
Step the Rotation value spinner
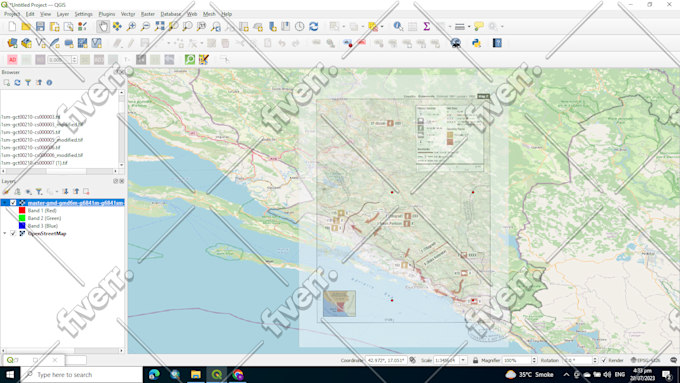595,360
